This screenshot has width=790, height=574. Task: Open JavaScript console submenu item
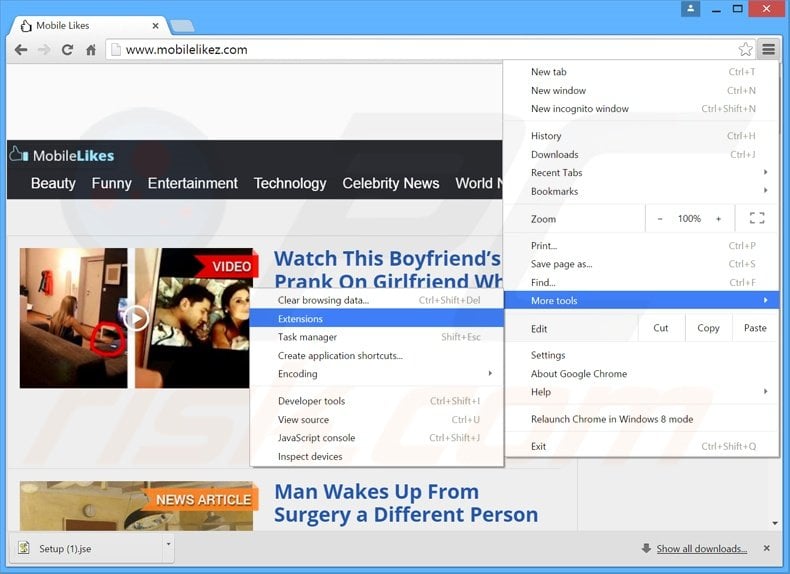click(x=377, y=438)
